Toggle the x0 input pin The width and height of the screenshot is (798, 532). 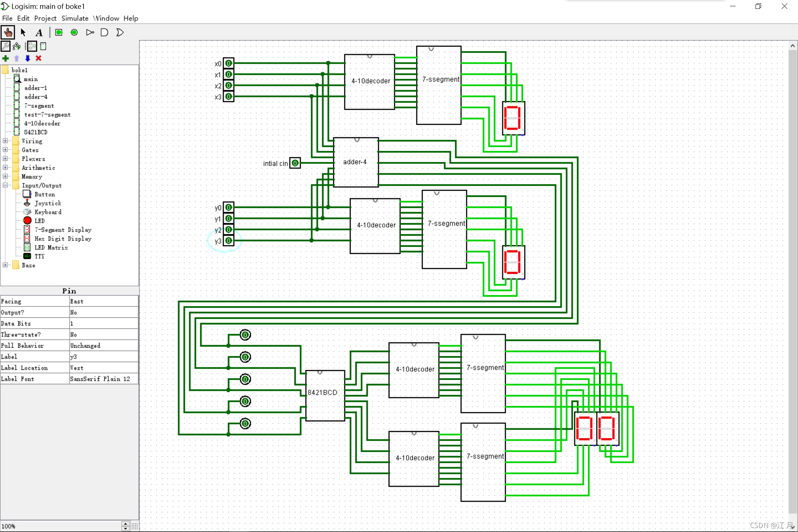pos(229,64)
